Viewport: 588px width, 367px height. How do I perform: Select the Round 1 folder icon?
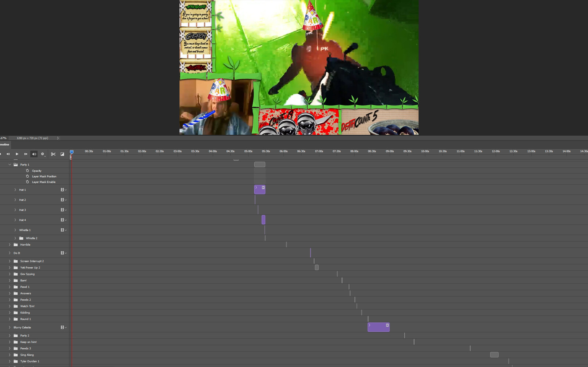coord(16,319)
